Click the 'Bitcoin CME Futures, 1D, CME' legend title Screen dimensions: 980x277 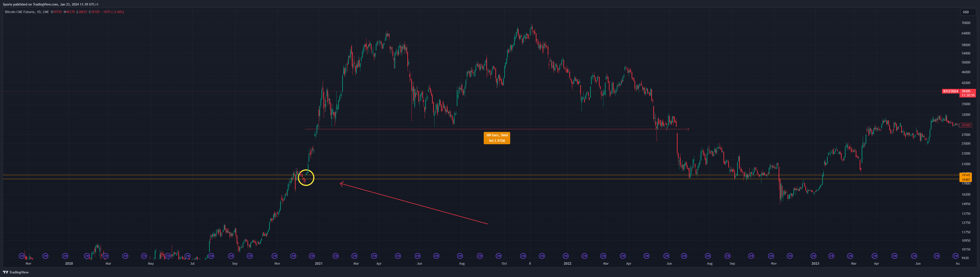coord(27,12)
